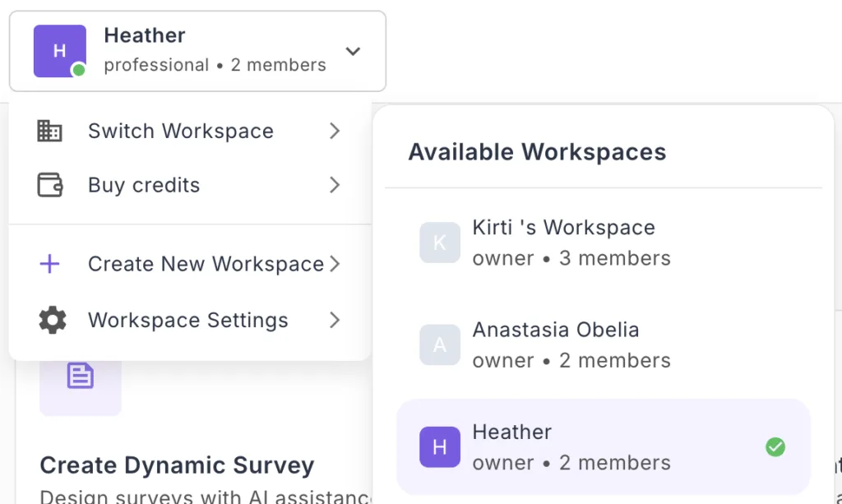Image resolution: width=842 pixels, height=504 pixels.
Task: Select Switch Workspace menu item
Action: pos(181,131)
